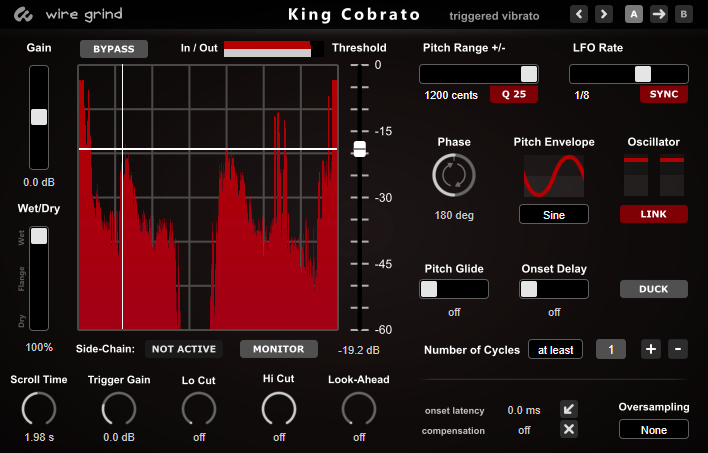The image size is (708, 453).
Task: Toggle the DUCK button
Action: click(x=654, y=289)
